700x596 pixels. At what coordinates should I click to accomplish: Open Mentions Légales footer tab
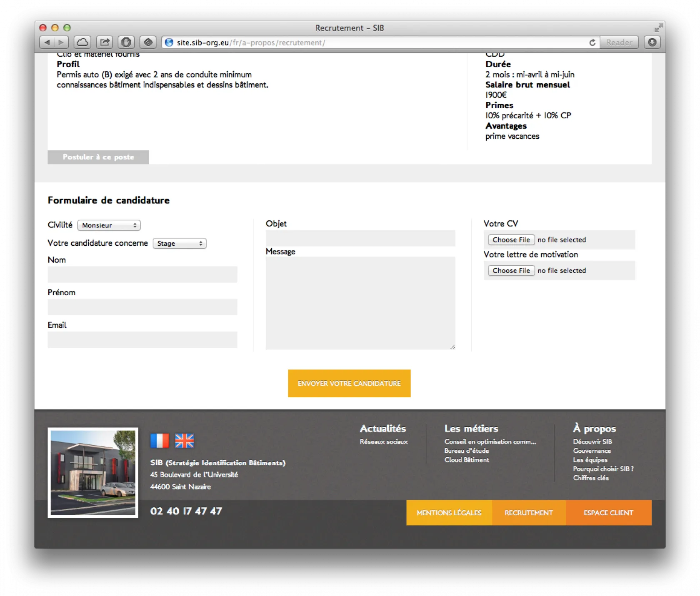449,513
